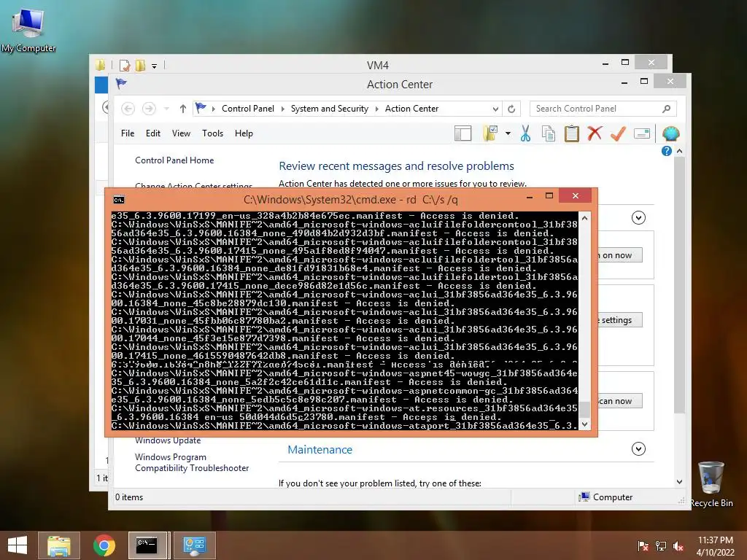Click the cmd window scrollbar up arrow
Image resolution: width=747 pixels, height=560 pixels.
tap(584, 217)
